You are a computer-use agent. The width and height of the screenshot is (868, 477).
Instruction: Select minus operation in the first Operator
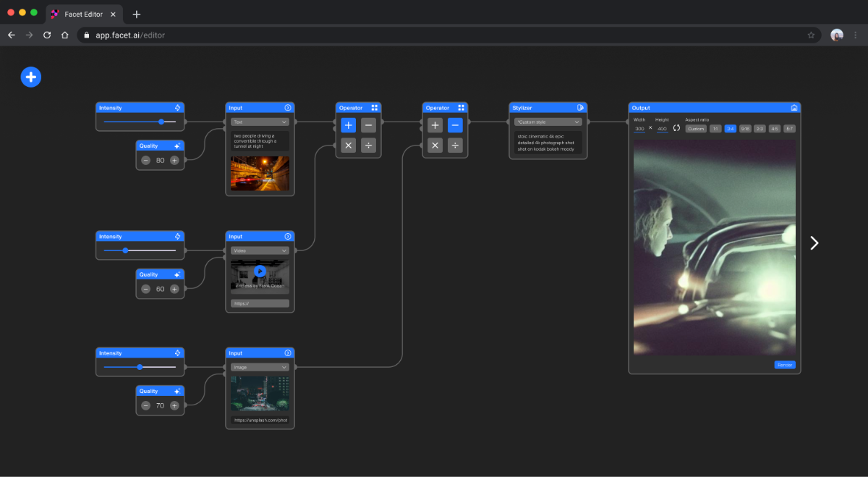point(368,125)
